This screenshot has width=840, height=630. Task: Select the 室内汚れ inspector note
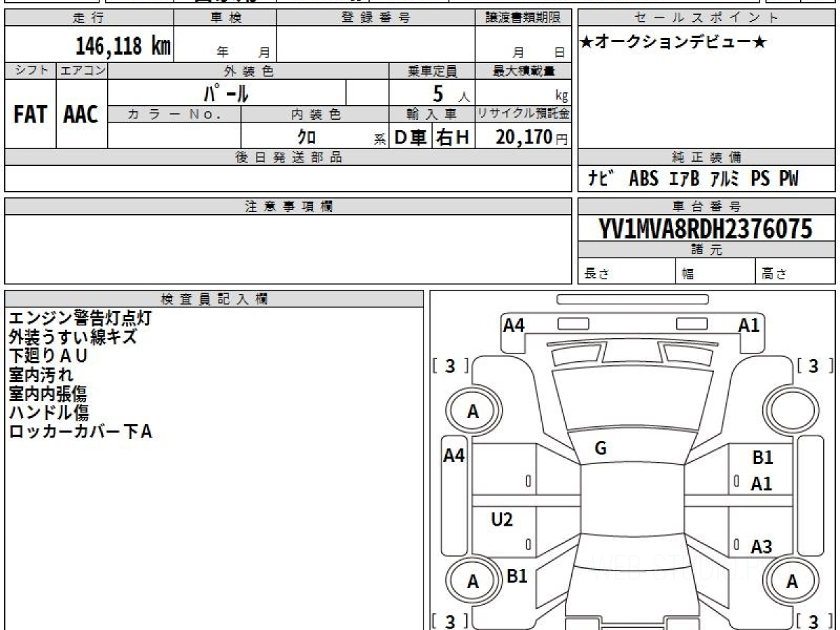point(41,374)
